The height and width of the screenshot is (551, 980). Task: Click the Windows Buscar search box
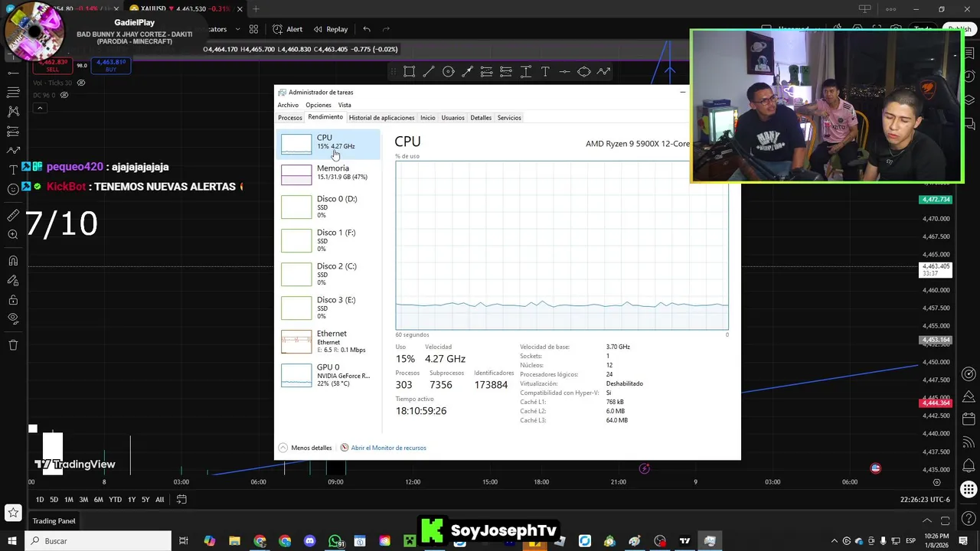click(x=99, y=541)
